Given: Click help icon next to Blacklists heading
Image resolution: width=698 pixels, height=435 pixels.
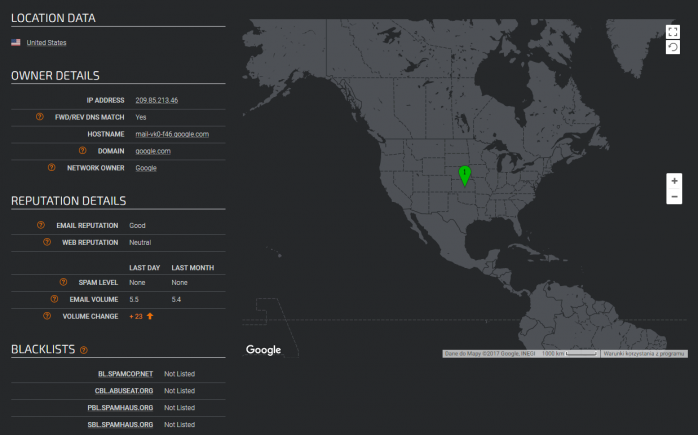Looking at the screenshot, I should [x=84, y=350].
